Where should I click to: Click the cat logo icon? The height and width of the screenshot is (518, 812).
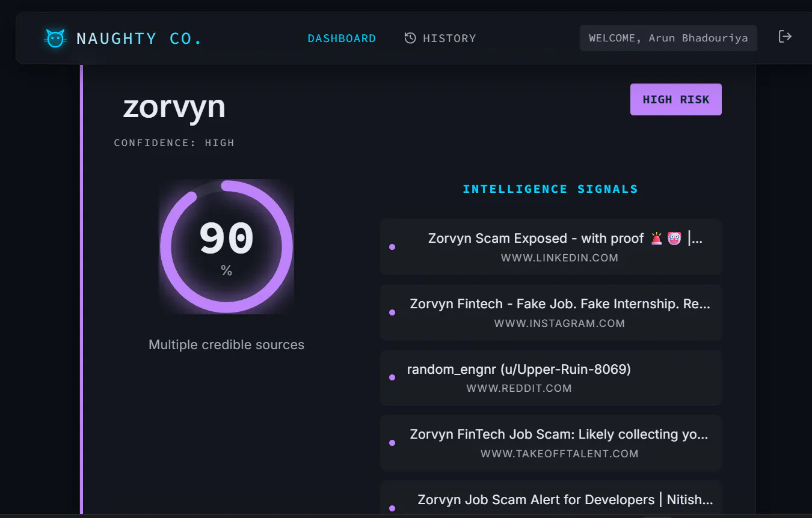click(55, 38)
